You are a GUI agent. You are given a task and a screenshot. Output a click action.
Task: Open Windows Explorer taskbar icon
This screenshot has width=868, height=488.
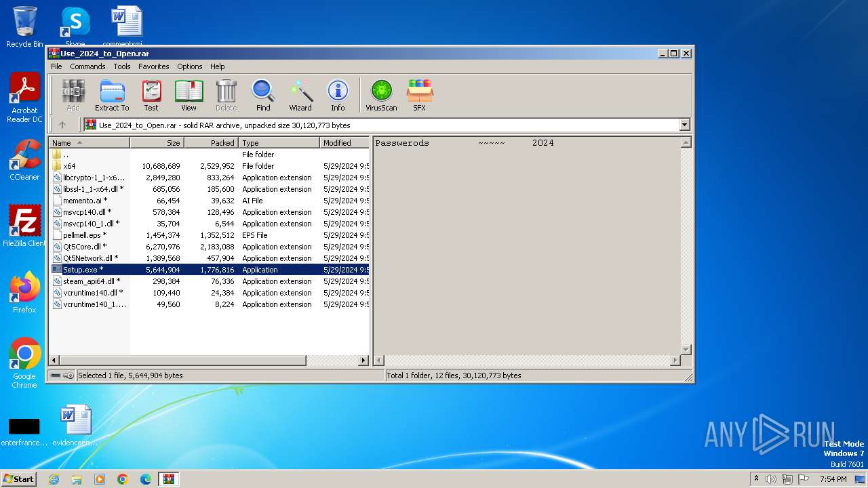(x=77, y=479)
